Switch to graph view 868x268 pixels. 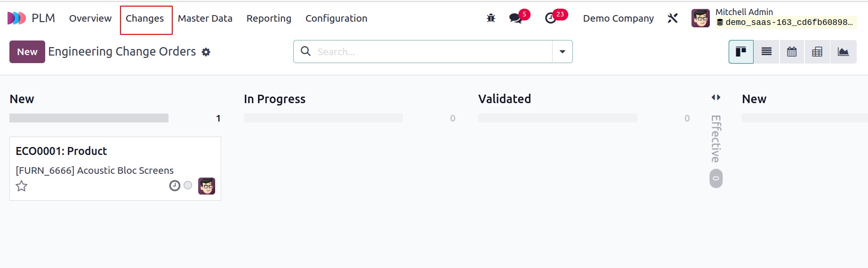(x=843, y=52)
